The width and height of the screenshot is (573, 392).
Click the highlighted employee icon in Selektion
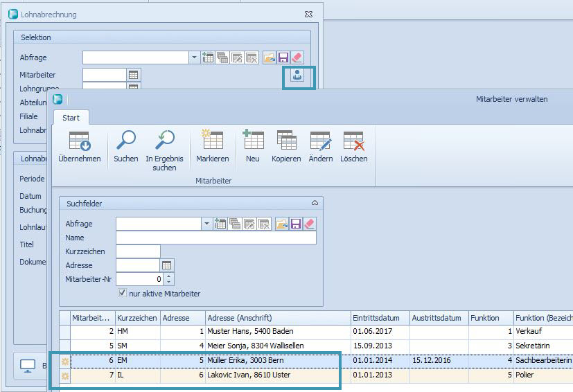click(x=298, y=76)
